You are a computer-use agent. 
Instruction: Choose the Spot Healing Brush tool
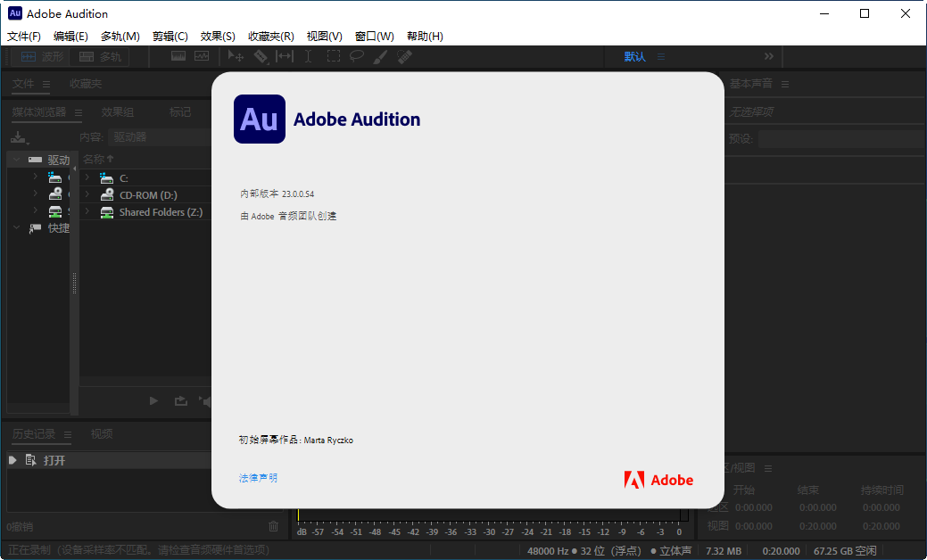point(403,56)
